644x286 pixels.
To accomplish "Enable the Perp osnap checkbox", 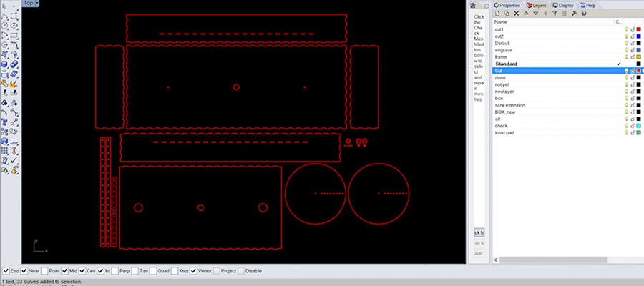I will 115,271.
